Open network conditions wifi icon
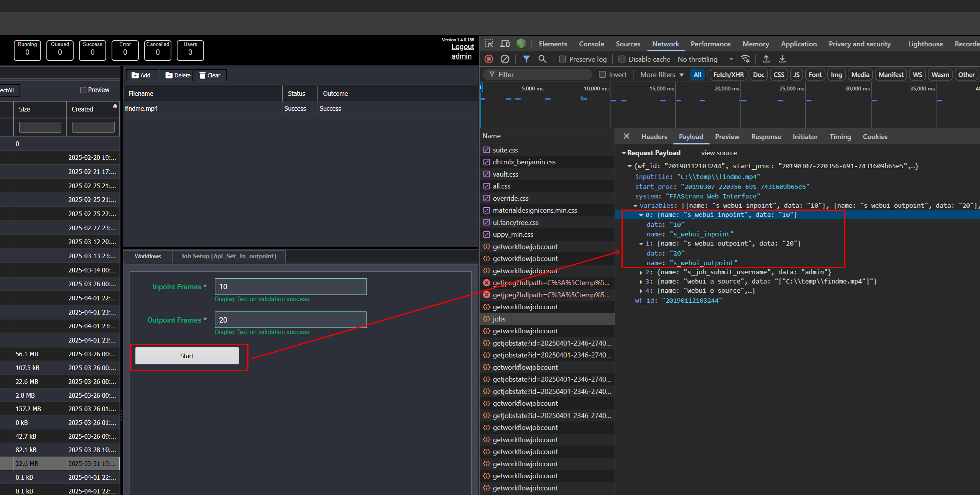Image resolution: width=980 pixels, height=495 pixels. (x=745, y=59)
